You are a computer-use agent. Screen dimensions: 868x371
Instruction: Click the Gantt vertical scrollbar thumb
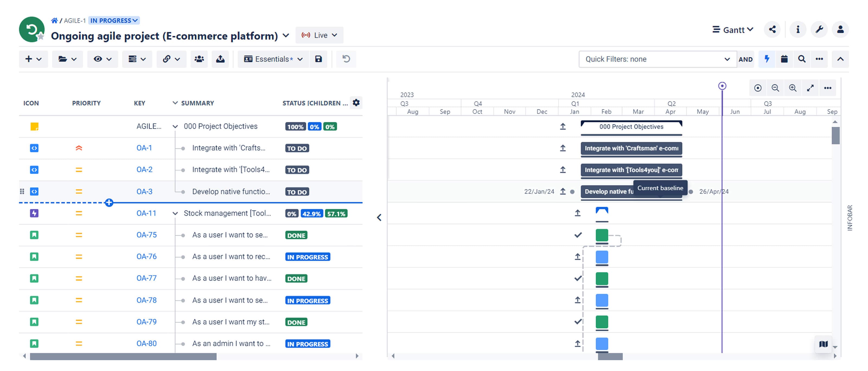click(835, 136)
